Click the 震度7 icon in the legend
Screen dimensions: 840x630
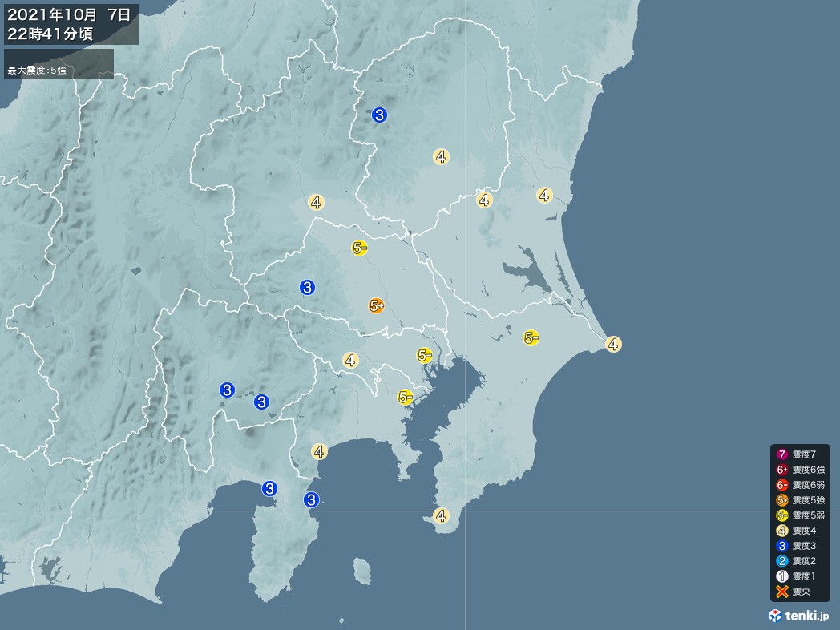[x=782, y=454]
